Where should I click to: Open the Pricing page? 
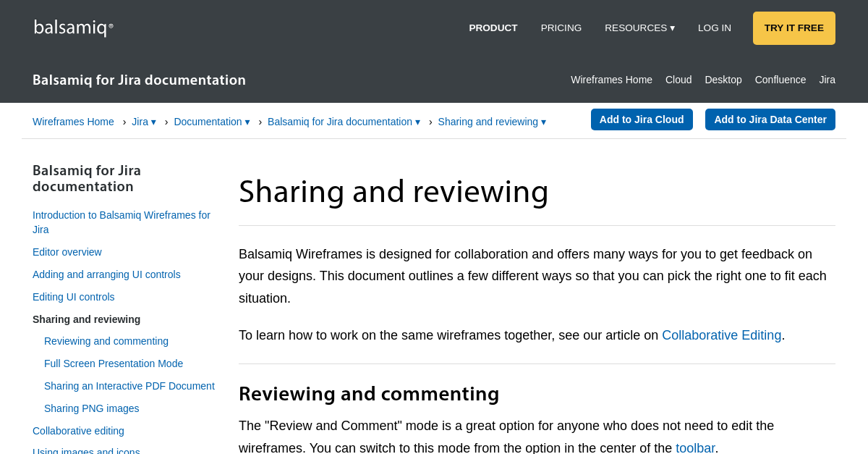pyautogui.click(x=561, y=28)
